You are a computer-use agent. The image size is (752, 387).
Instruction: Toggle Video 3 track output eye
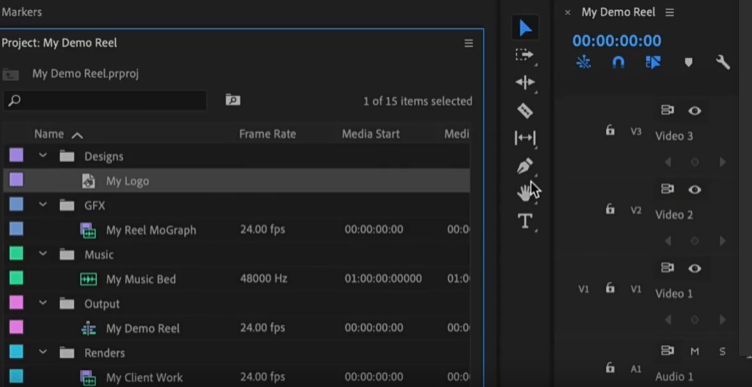[694, 111]
